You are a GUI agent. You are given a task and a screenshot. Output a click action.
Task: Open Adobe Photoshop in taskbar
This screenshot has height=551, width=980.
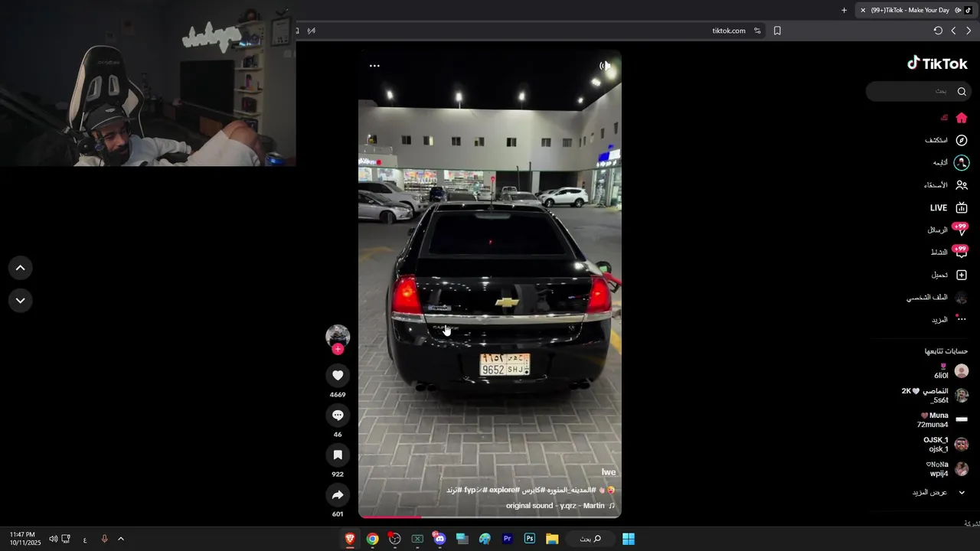point(529,539)
